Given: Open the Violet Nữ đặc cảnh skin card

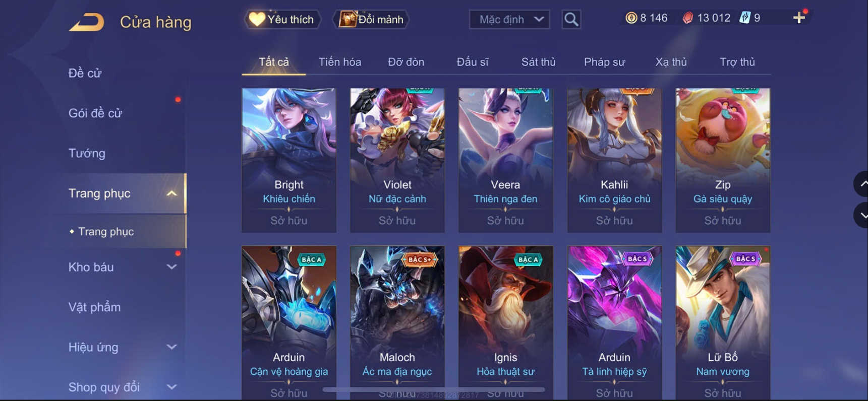Looking at the screenshot, I should tap(397, 160).
